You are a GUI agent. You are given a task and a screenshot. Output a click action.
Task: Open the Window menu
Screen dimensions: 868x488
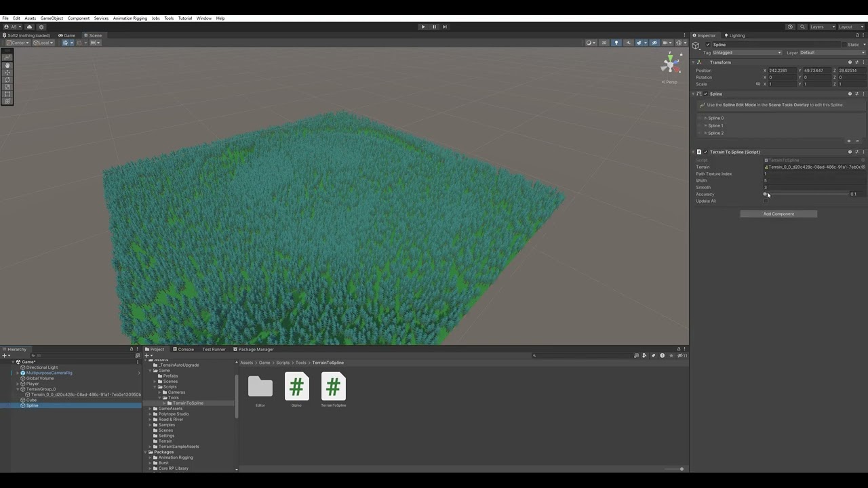tap(204, 18)
